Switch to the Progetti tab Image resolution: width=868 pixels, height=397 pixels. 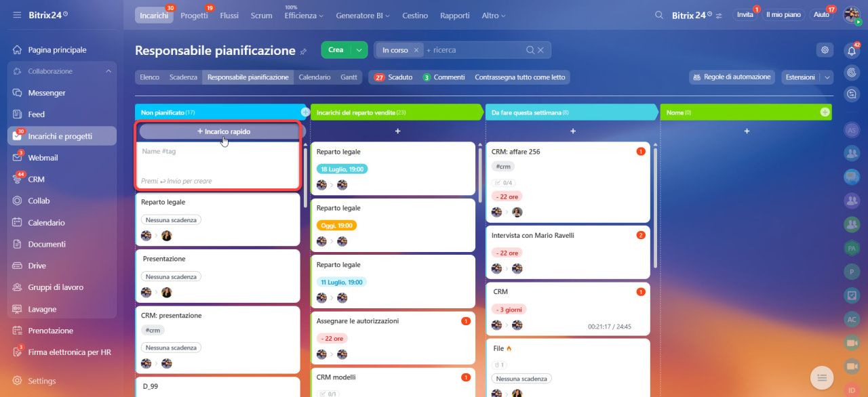pyautogui.click(x=195, y=15)
